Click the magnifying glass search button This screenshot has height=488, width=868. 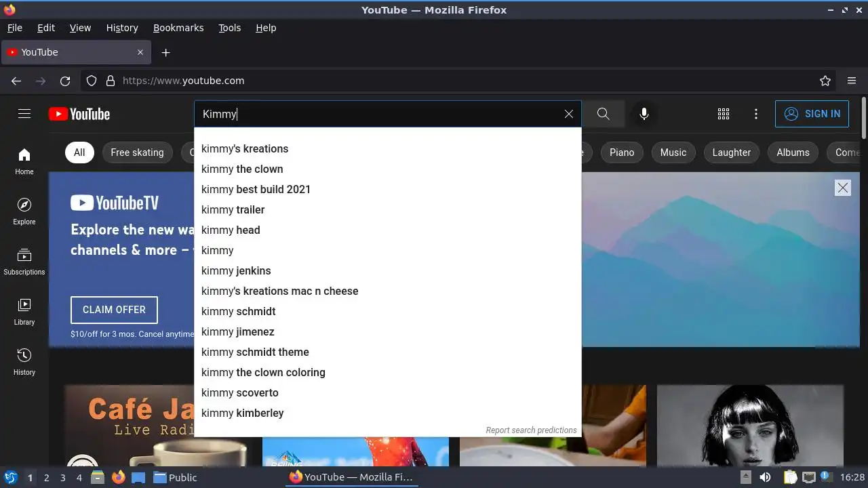point(603,114)
